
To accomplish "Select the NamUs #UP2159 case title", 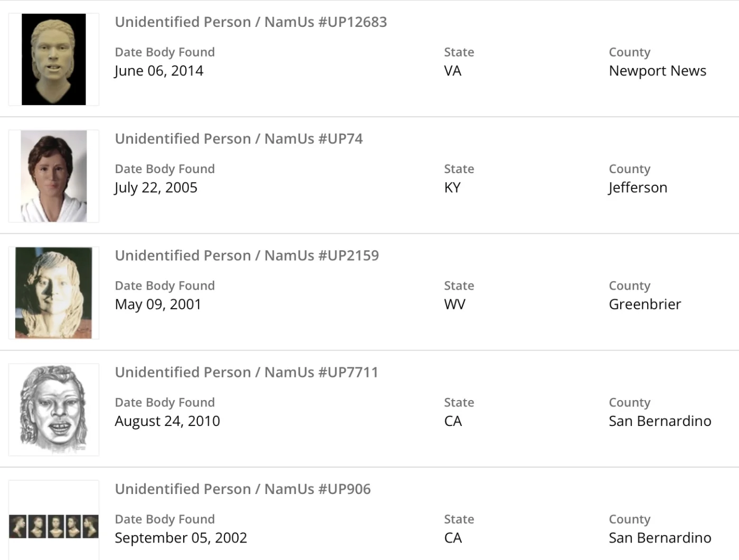I will [247, 255].
